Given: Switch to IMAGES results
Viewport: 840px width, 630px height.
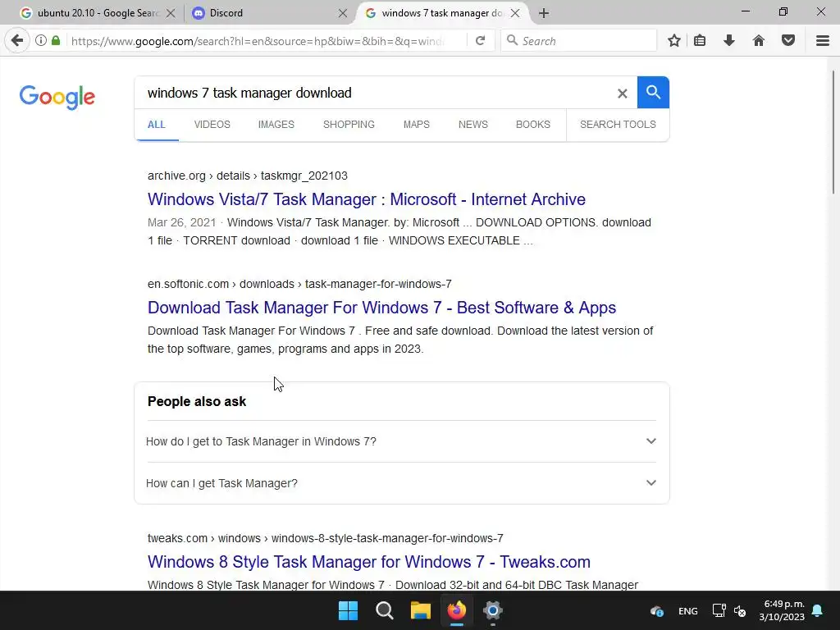Looking at the screenshot, I should click(x=276, y=125).
